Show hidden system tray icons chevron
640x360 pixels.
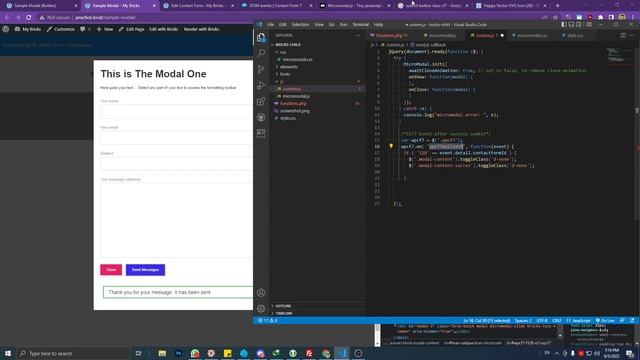click(557, 353)
